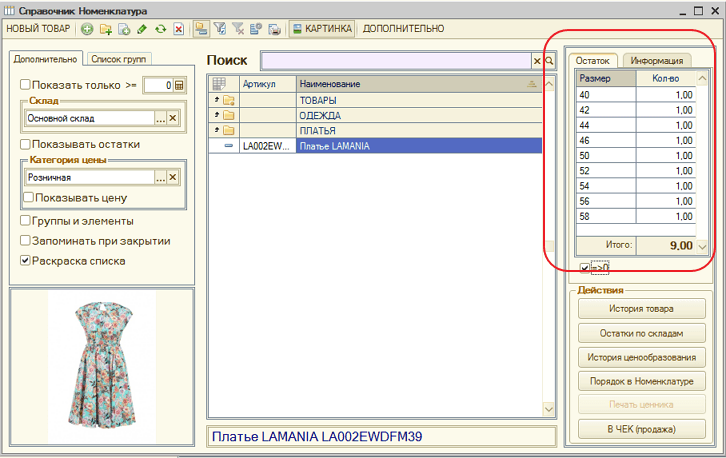
Task: Expand the ОДЕЖДА folder row
Action: [217, 115]
